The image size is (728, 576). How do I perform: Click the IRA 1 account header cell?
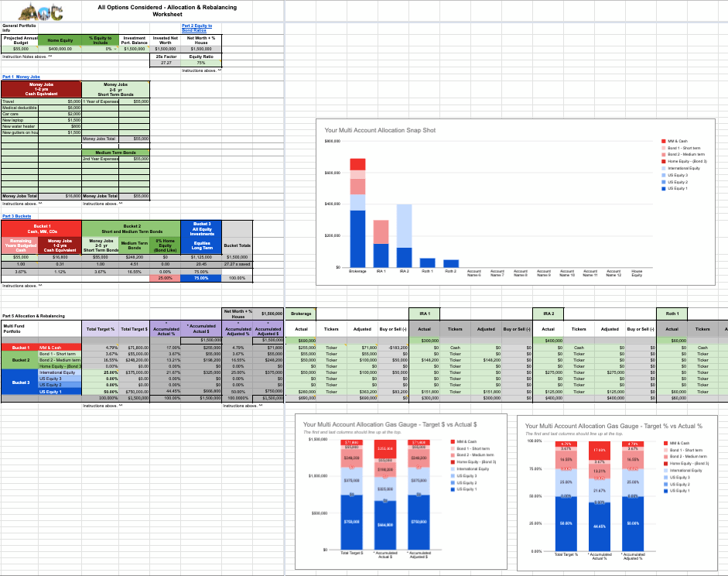coord(425,314)
